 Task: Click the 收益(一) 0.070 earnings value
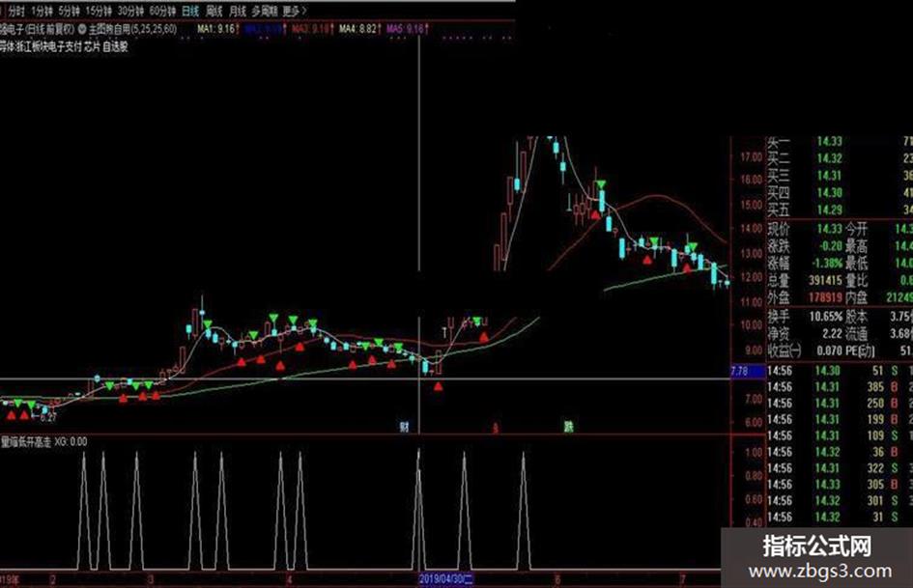[x=830, y=350]
